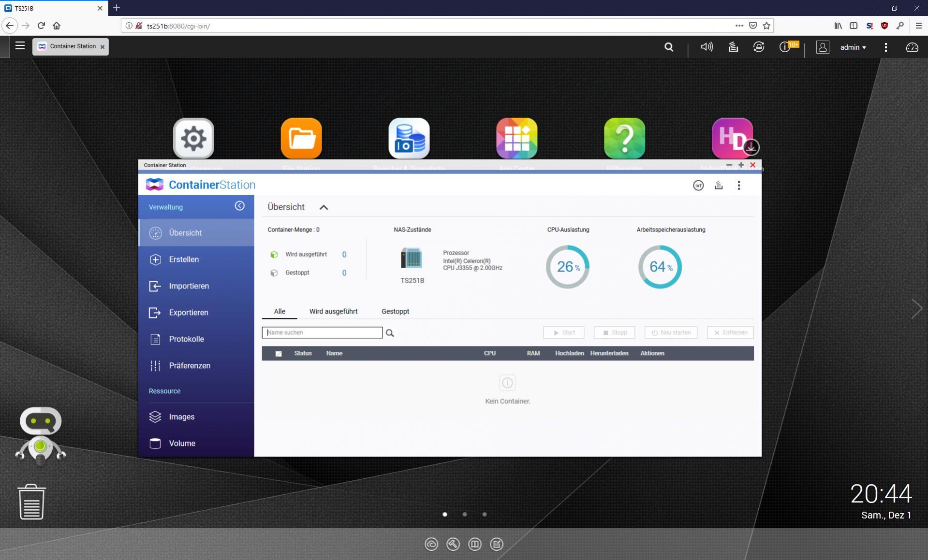
Task: Open Container Station three-dot more menu
Action: (739, 185)
